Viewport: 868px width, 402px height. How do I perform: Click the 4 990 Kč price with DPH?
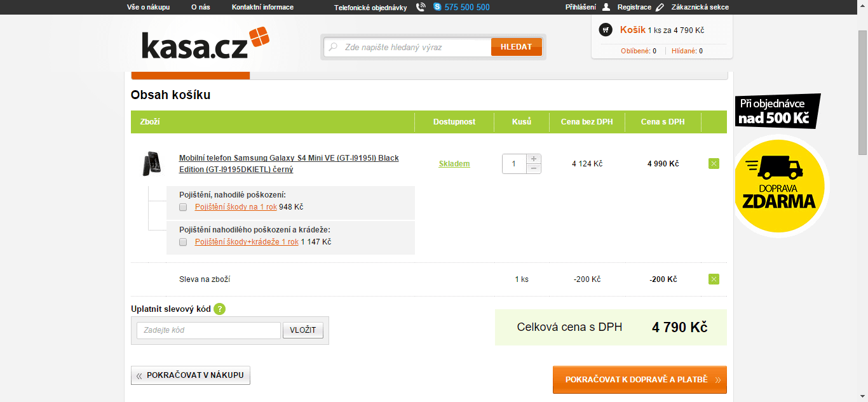tap(663, 164)
